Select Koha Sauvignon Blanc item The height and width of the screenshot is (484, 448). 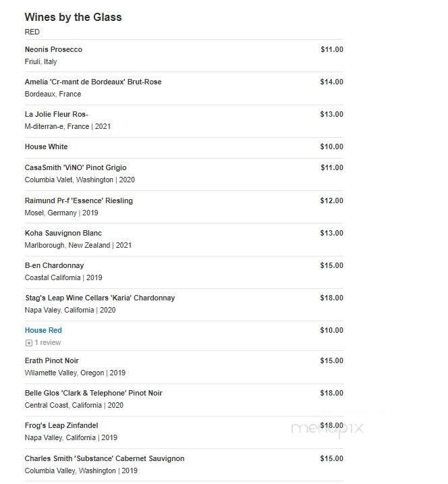click(x=63, y=233)
